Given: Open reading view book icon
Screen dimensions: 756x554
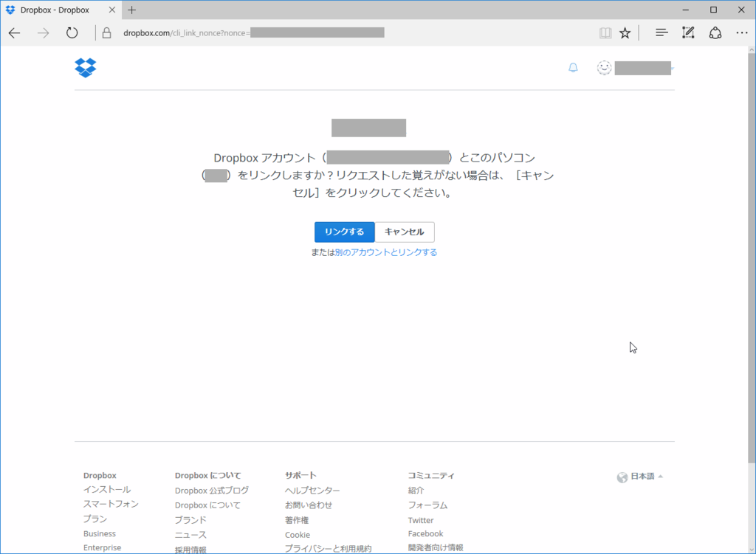Looking at the screenshot, I should [x=605, y=32].
